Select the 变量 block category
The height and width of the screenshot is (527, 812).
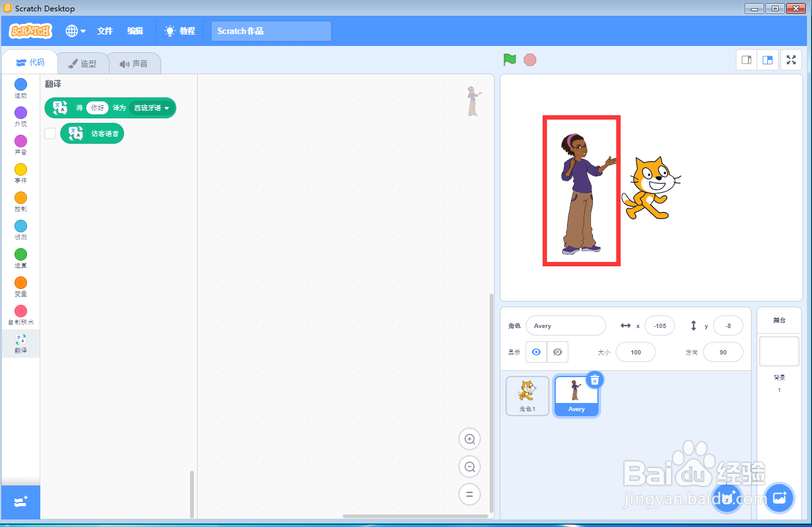21,287
